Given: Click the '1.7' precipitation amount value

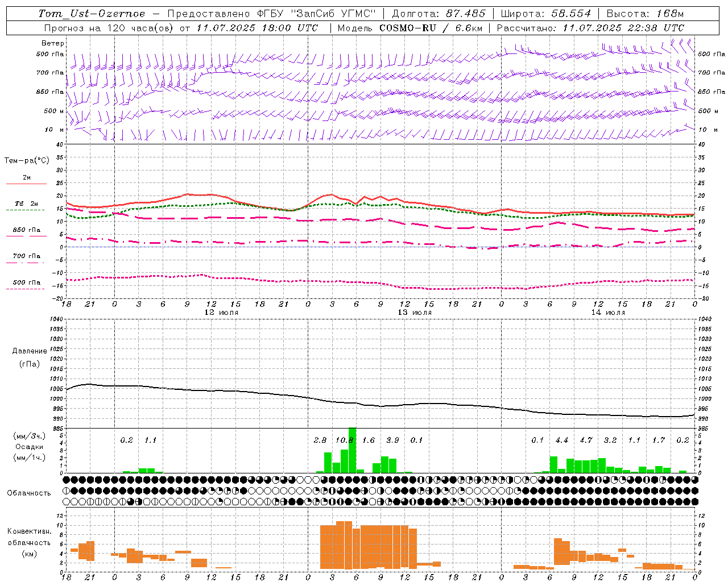Looking at the screenshot, I should pos(659,440).
